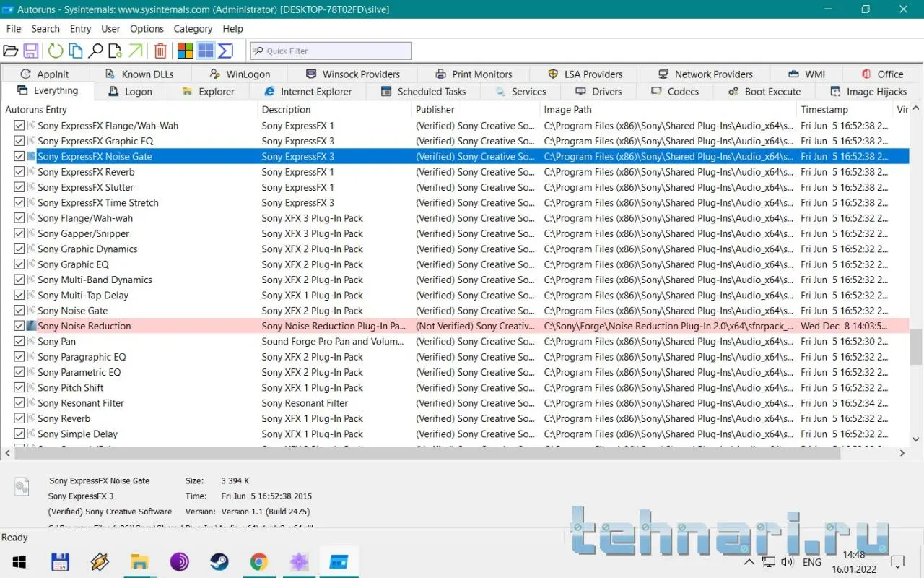Click the vertical scrollbar thumb of the list

pyautogui.click(x=916, y=348)
